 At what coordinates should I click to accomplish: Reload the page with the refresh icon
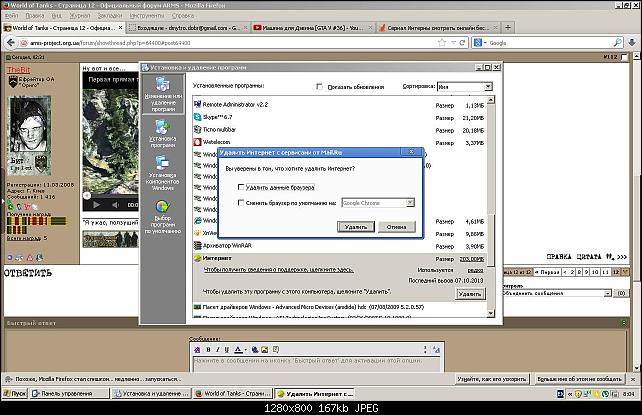tap(463, 43)
